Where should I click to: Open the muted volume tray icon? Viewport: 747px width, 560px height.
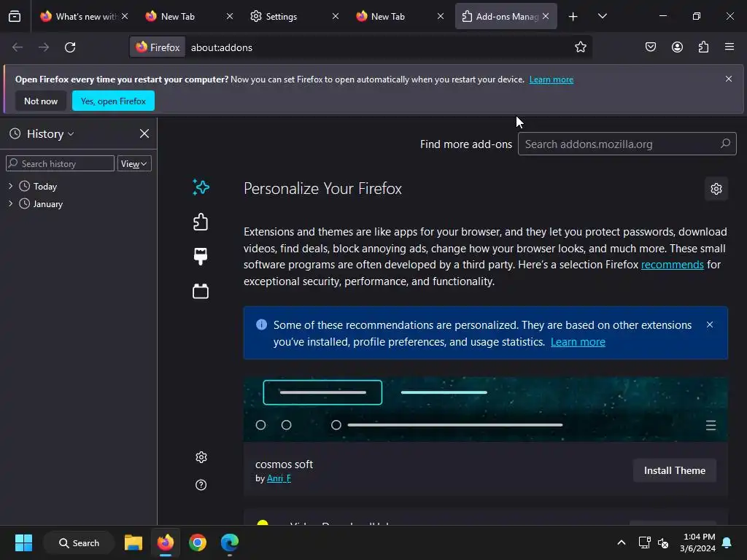click(662, 542)
